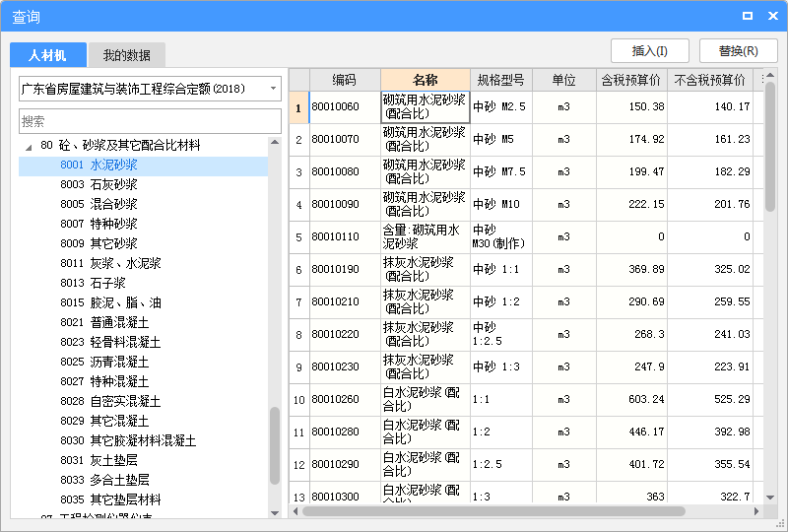Image resolution: width=788 pixels, height=532 pixels.
Task: Click spec cell 中砂 M2.5
Action: click(501, 106)
